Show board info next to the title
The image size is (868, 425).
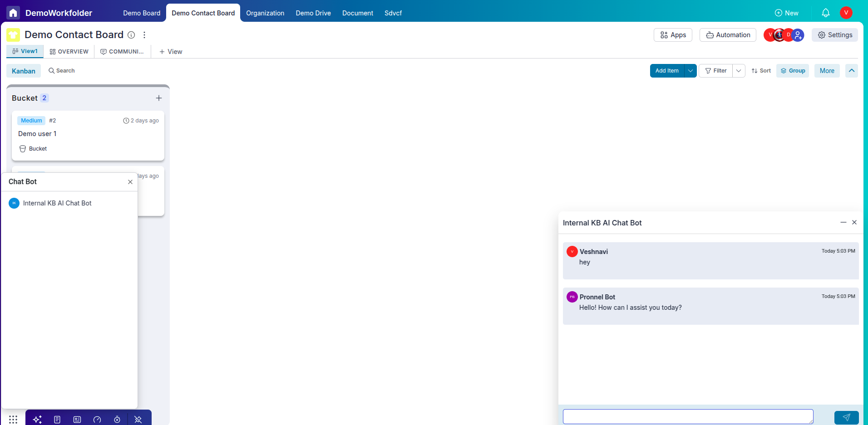[x=131, y=35]
